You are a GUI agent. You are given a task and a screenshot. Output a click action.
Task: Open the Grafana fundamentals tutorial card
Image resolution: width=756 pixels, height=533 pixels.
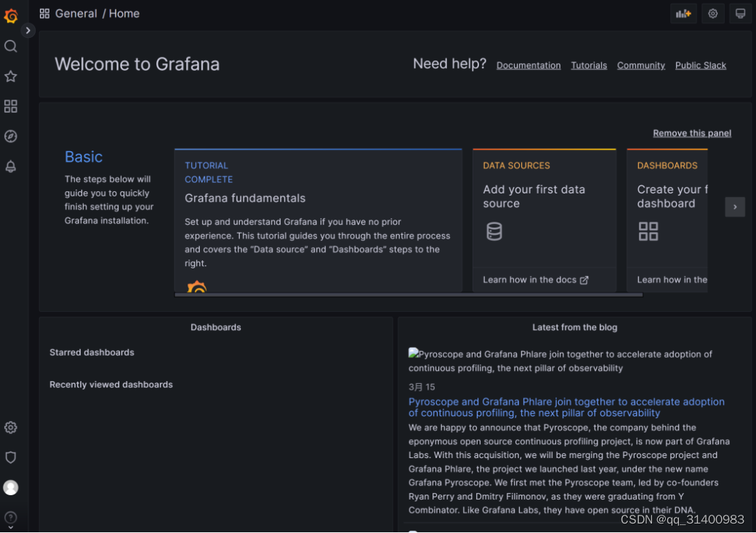click(x=318, y=220)
